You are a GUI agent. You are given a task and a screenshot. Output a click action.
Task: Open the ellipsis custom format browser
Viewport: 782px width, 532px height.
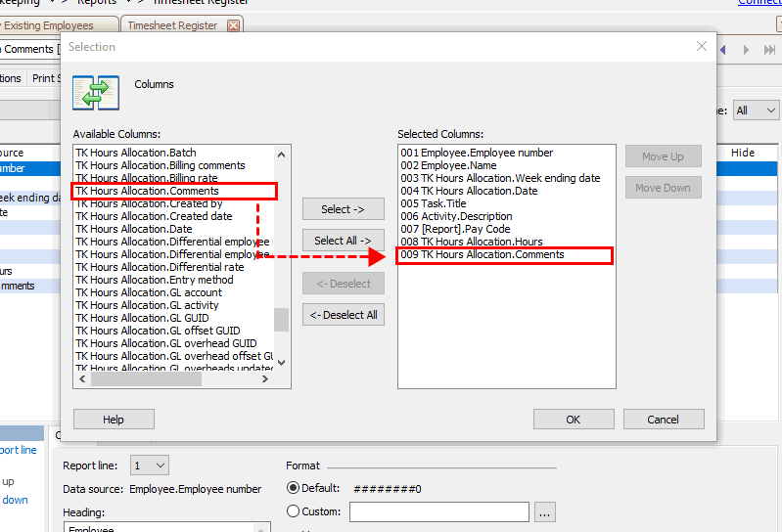coord(545,511)
